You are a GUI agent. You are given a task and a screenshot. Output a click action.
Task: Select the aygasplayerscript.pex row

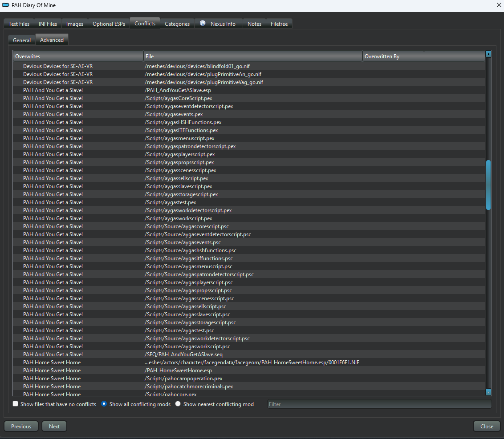[249, 154]
